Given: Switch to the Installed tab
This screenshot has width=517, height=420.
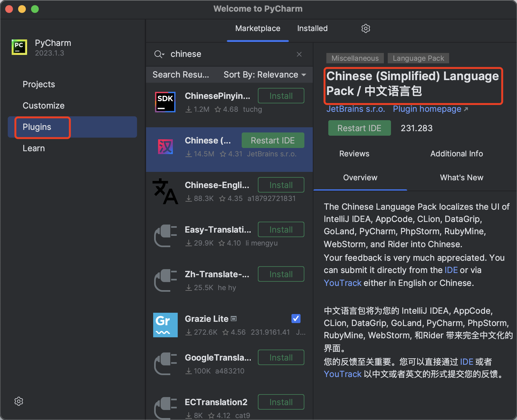Looking at the screenshot, I should click(312, 28).
